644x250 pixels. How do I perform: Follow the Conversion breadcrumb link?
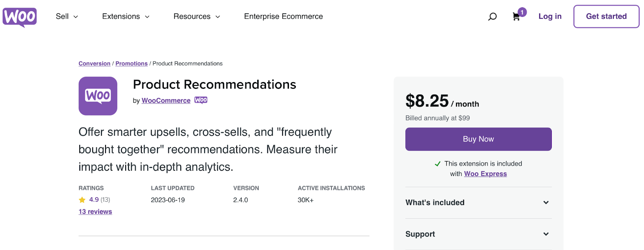(94, 64)
